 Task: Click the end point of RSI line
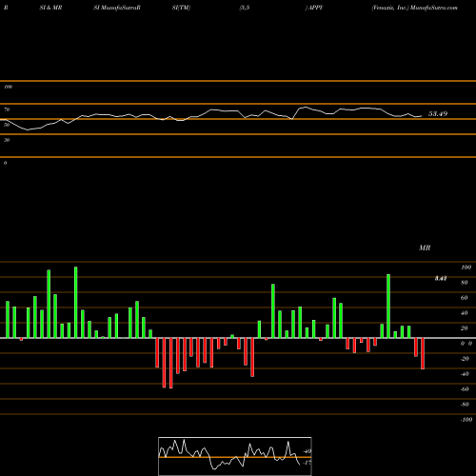click(422, 116)
